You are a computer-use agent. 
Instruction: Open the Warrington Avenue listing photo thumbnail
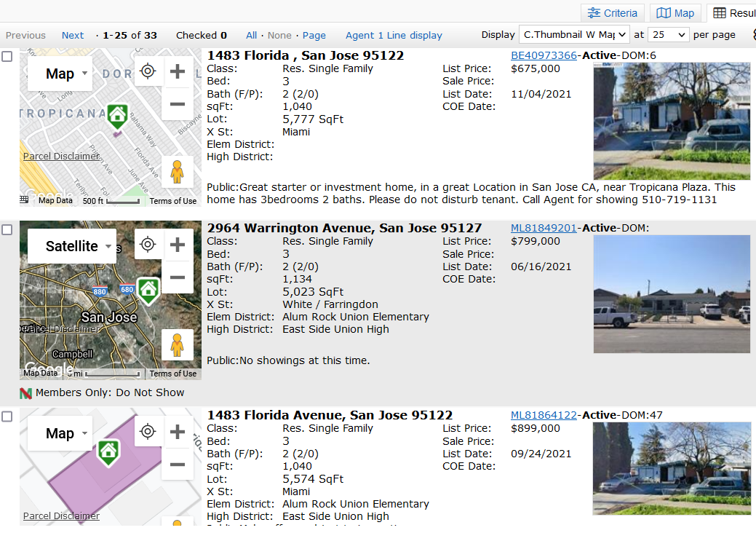[672, 293]
